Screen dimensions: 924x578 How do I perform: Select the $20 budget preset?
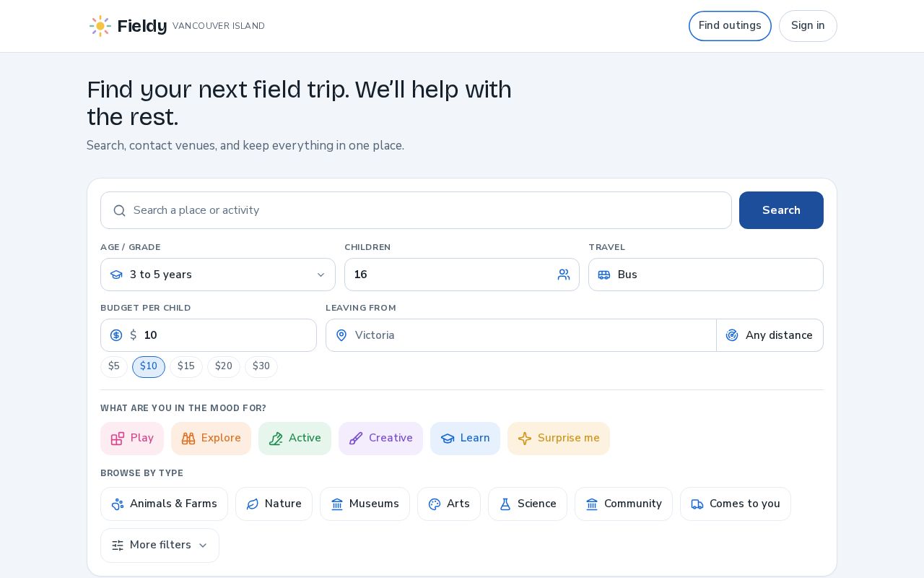click(224, 367)
